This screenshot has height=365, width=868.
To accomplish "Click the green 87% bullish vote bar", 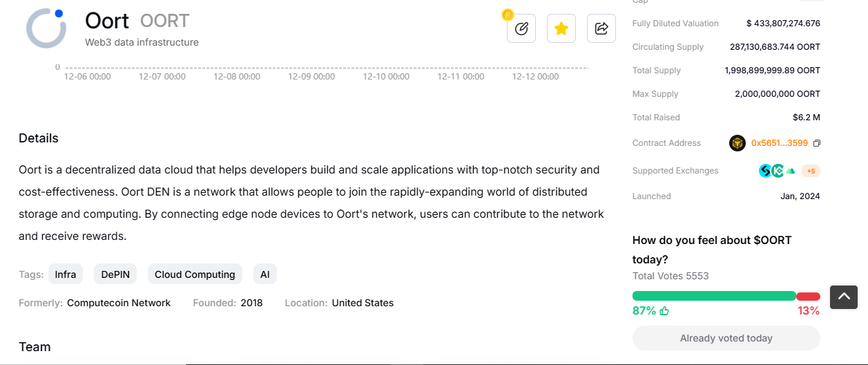I will (x=714, y=296).
